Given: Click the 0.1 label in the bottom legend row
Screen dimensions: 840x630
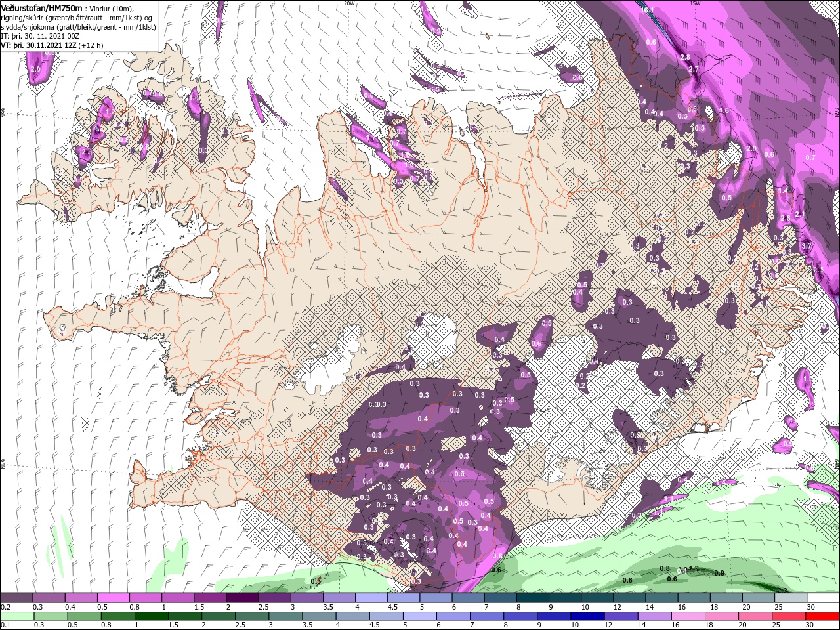Looking at the screenshot, I should click(x=5, y=625).
